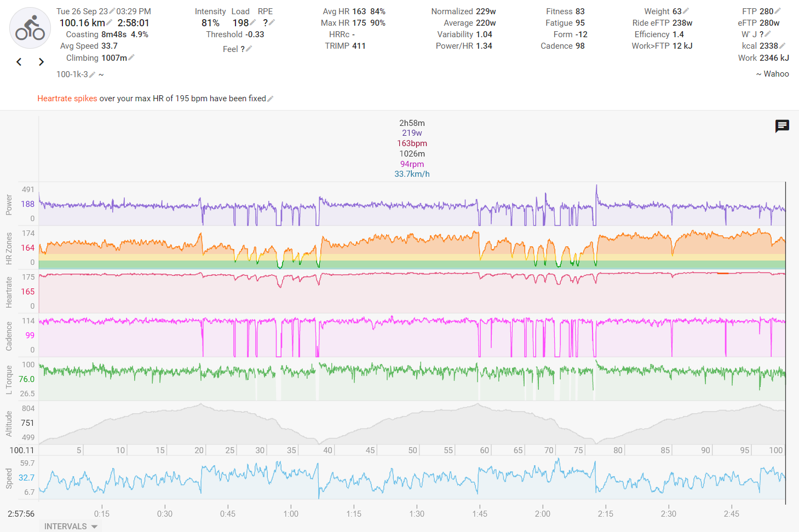Expand the INTERVALS dropdown
799x532 pixels.
71,526
